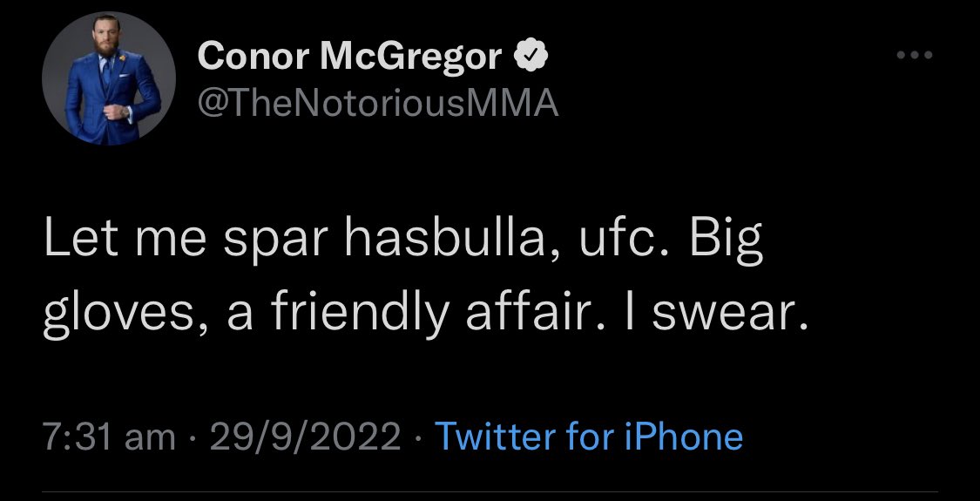This screenshot has height=501, width=980.
Task: Click the opening words Let me
Action: (125, 239)
